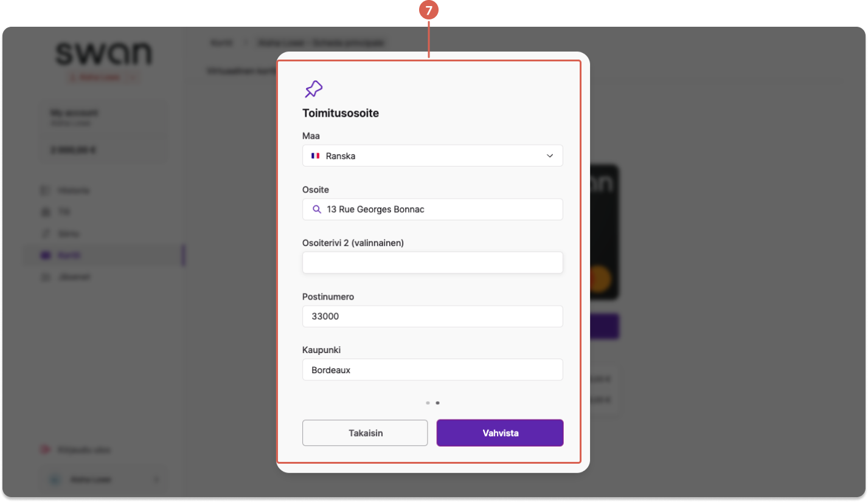The width and height of the screenshot is (868, 502).
Task: Open the Maa country dropdown showing Ranska
Action: tap(432, 156)
